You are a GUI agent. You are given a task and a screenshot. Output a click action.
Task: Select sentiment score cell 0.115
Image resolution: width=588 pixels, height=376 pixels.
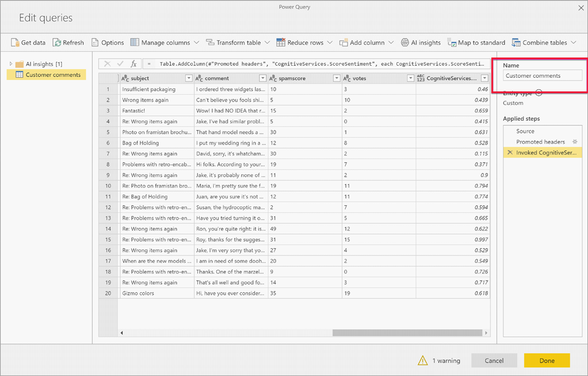453,154
